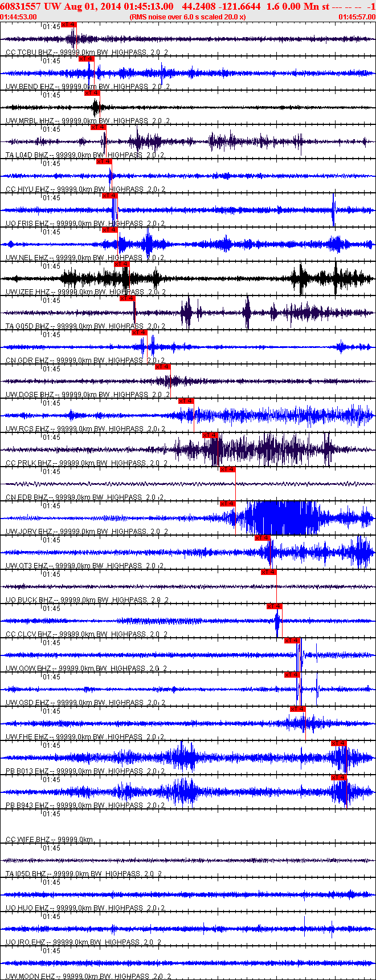Select the PB.B013 EHZ station label
376x980 pixels.
(x=27, y=771)
